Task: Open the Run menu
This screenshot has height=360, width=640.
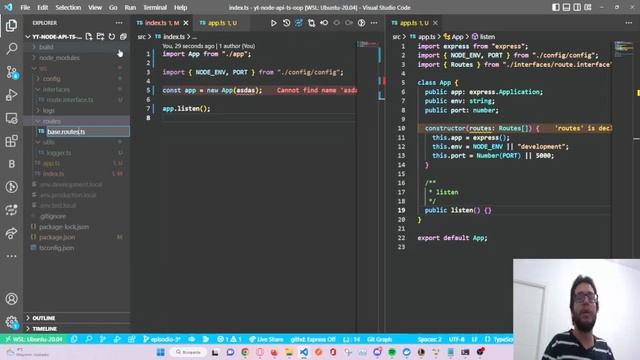Action: [x=130, y=7]
